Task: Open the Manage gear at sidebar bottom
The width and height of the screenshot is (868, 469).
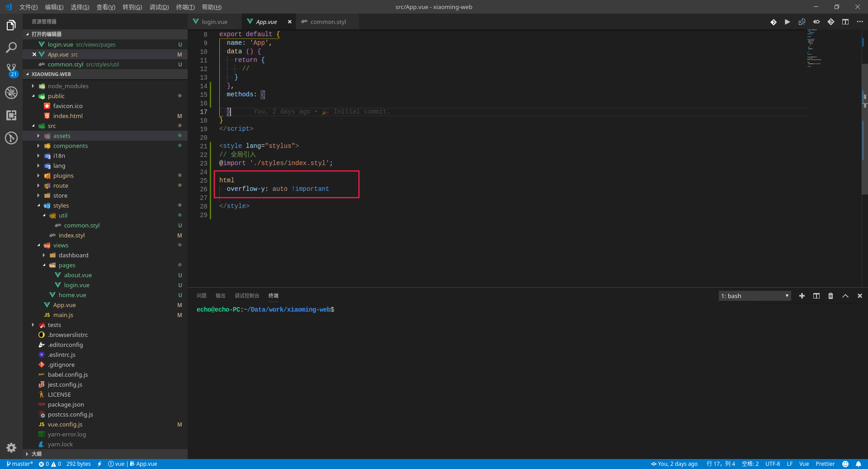Action: [11, 448]
